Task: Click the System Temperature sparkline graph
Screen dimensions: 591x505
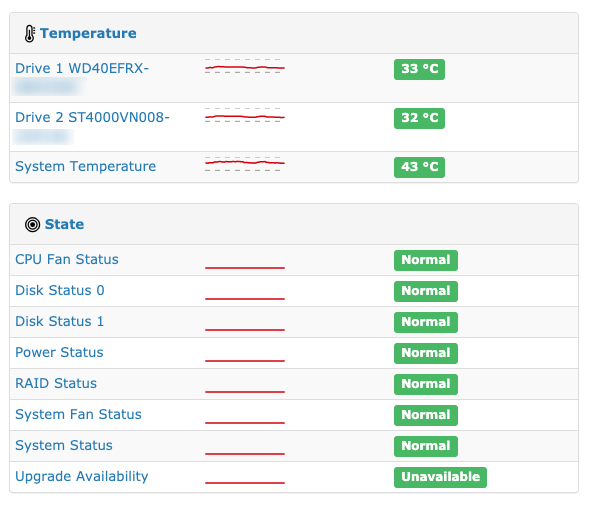Action: [x=245, y=164]
